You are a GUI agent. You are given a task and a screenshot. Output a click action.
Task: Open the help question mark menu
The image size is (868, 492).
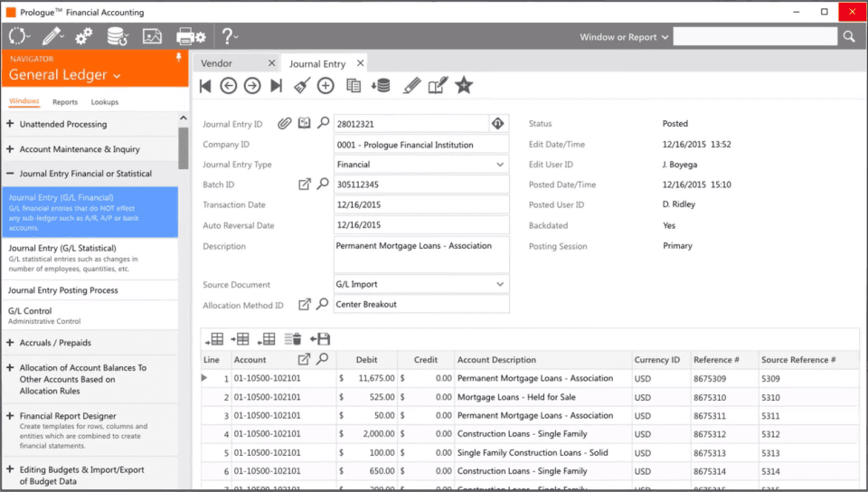coord(229,36)
